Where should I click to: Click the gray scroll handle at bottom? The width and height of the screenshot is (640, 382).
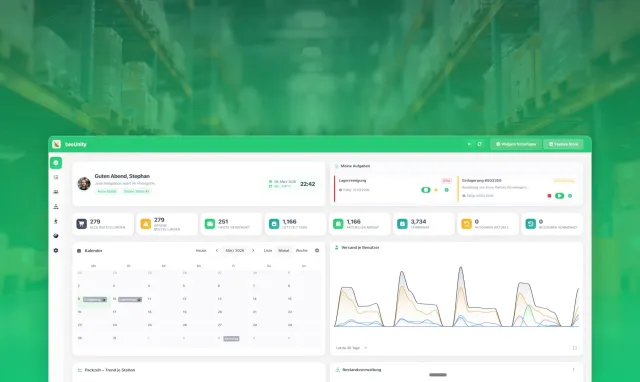[438, 375]
